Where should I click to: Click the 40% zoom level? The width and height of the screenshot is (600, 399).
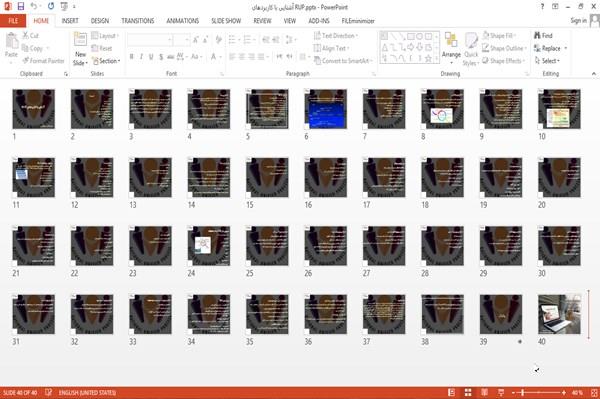tap(577, 392)
